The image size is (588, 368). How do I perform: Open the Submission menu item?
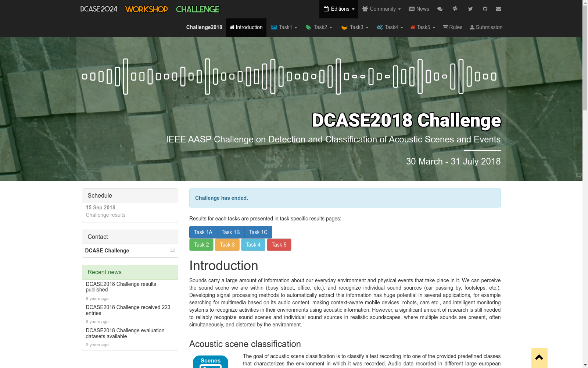pyautogui.click(x=486, y=28)
